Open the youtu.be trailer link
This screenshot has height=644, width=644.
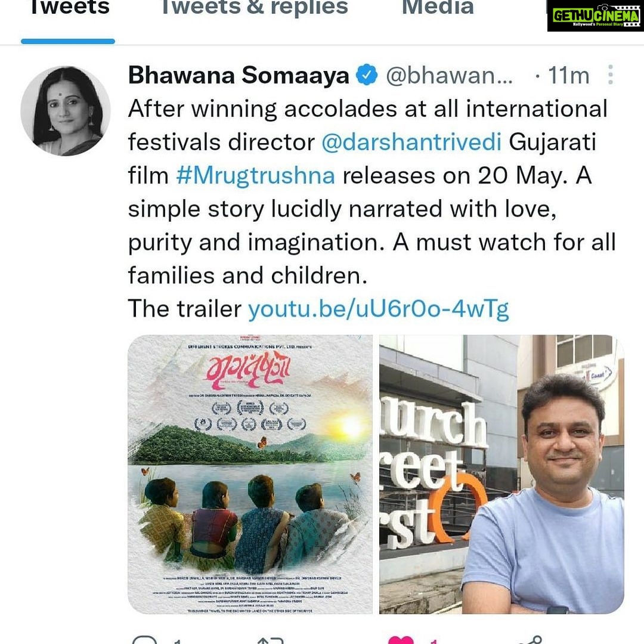click(x=378, y=309)
